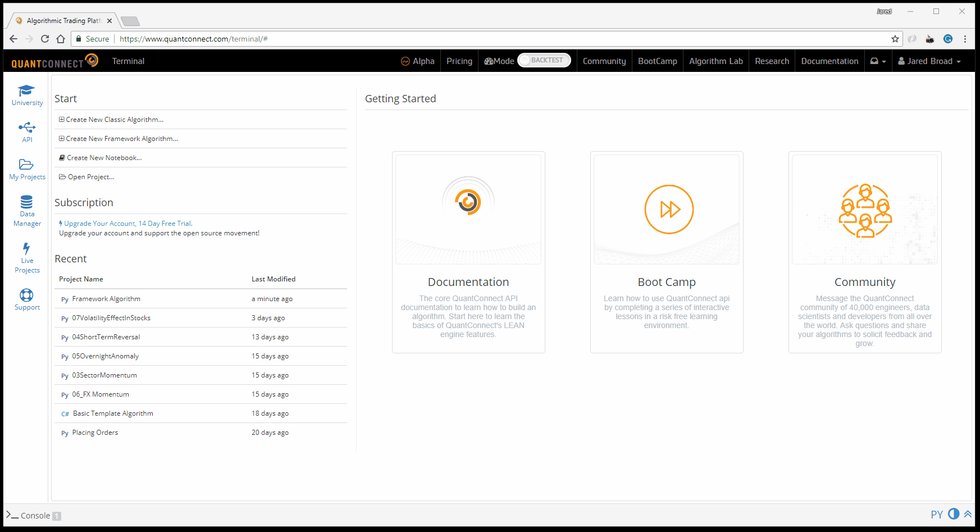Open a new browser tab

tap(130, 21)
